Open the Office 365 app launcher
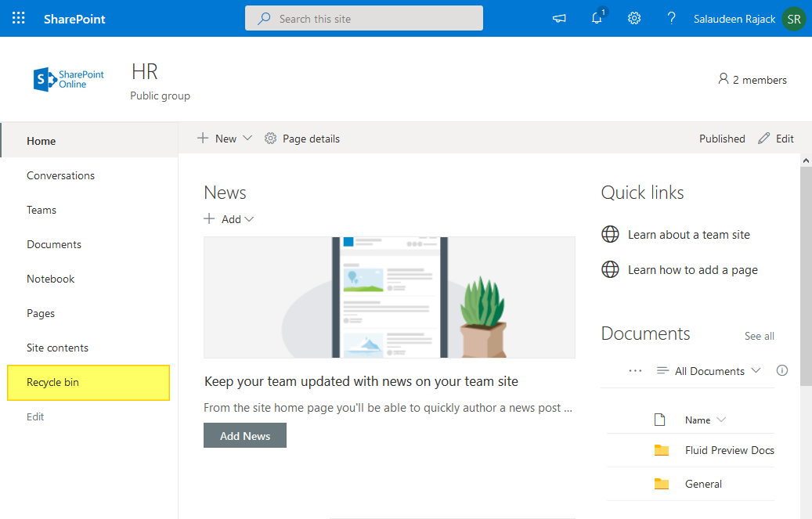 17,17
